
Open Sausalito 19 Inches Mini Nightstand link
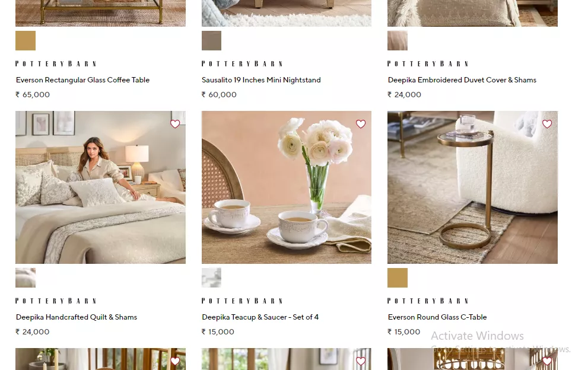261,80
